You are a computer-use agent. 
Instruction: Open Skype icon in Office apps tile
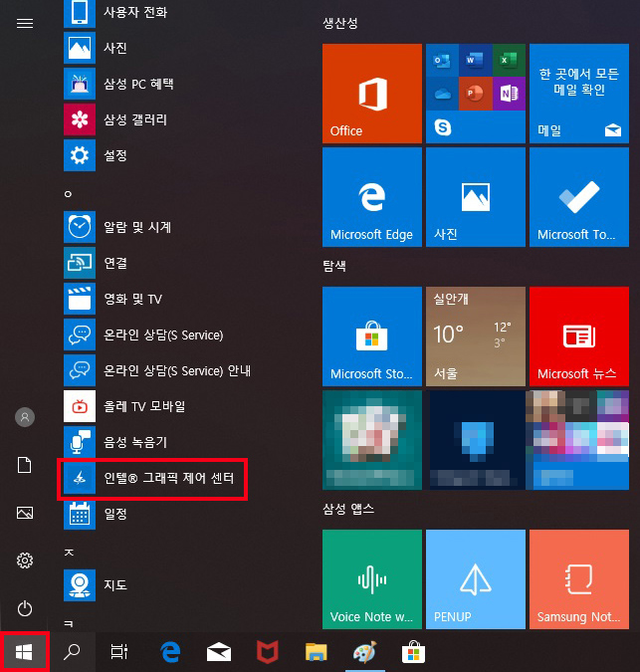tap(443, 127)
